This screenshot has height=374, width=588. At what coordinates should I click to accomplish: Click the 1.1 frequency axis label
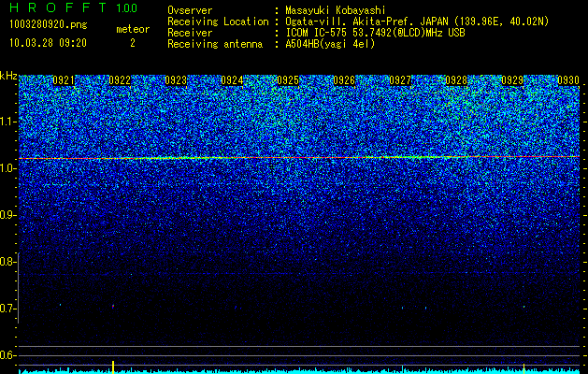pos(7,122)
